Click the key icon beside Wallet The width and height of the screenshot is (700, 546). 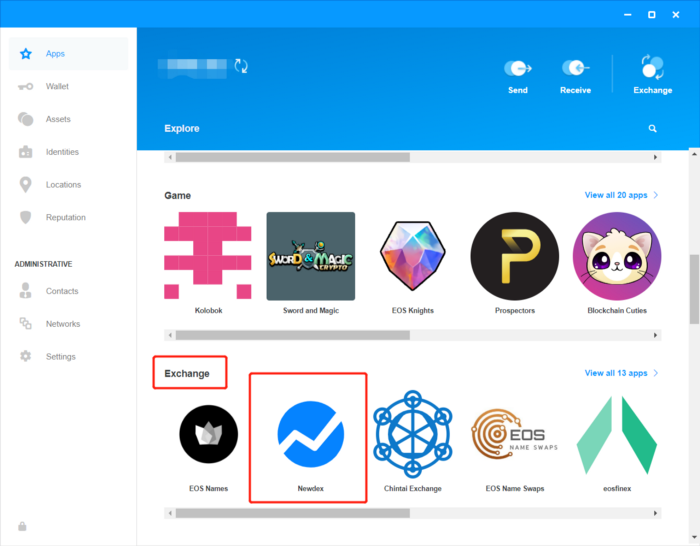click(25, 86)
